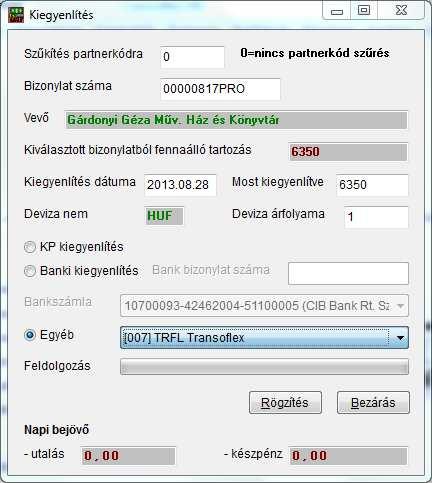Click the Napi bejövő heading
Image resolution: width=432 pixels, height=483 pixels.
pyautogui.click(x=57, y=430)
